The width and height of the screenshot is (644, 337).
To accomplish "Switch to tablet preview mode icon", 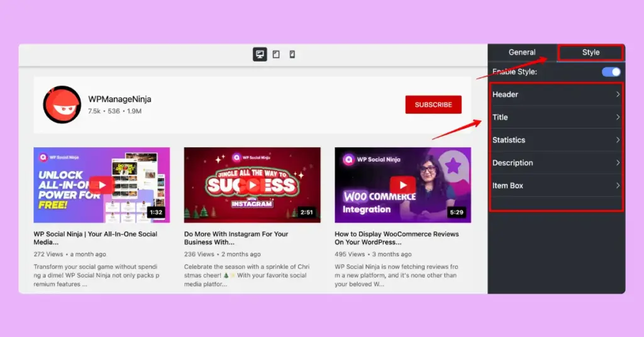I will [x=276, y=54].
